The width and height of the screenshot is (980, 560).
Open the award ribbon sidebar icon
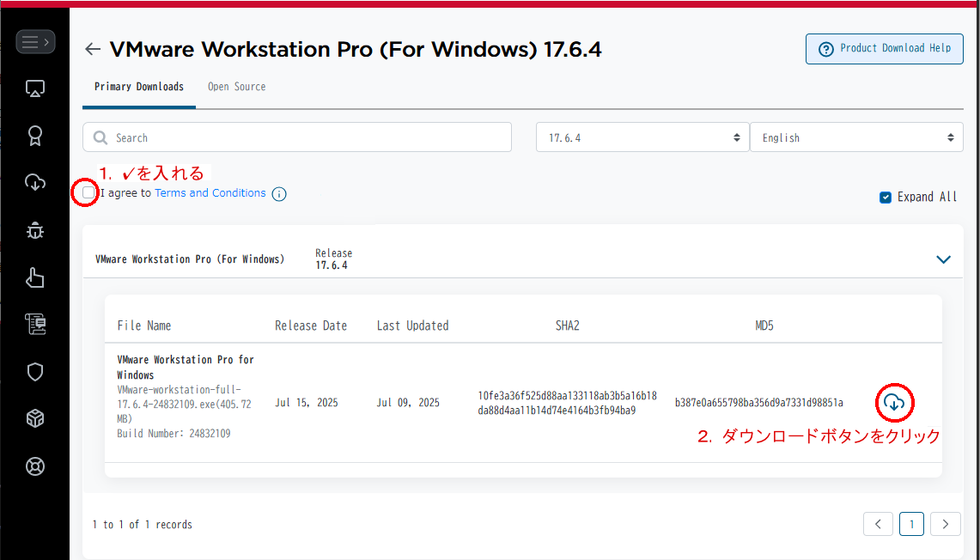coord(35,136)
